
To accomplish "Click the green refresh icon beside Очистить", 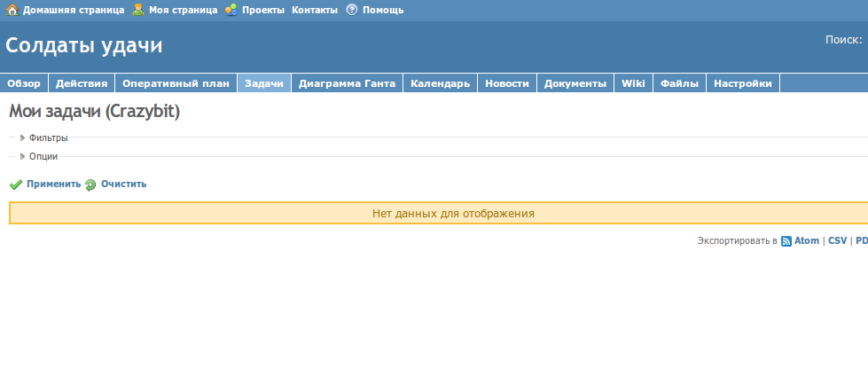I will point(90,185).
